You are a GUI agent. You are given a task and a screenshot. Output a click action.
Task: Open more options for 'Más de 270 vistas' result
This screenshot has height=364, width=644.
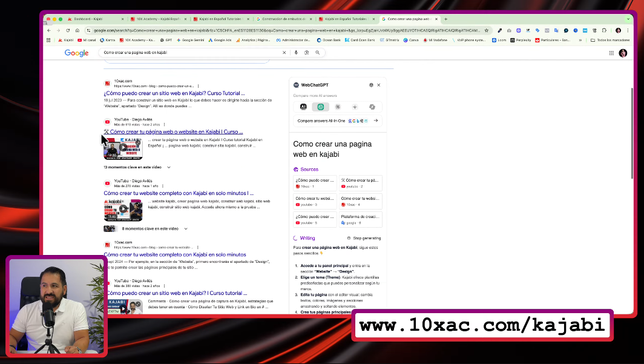click(x=163, y=186)
